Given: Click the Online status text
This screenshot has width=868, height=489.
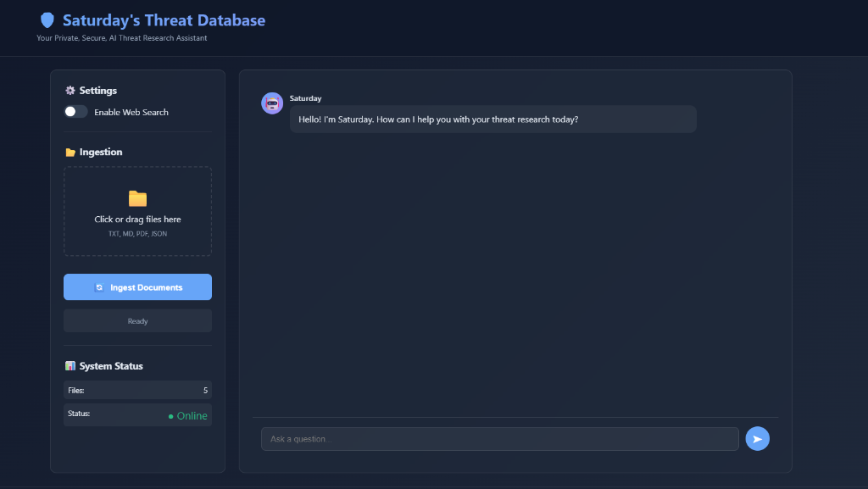Looking at the screenshot, I should 192,416.
